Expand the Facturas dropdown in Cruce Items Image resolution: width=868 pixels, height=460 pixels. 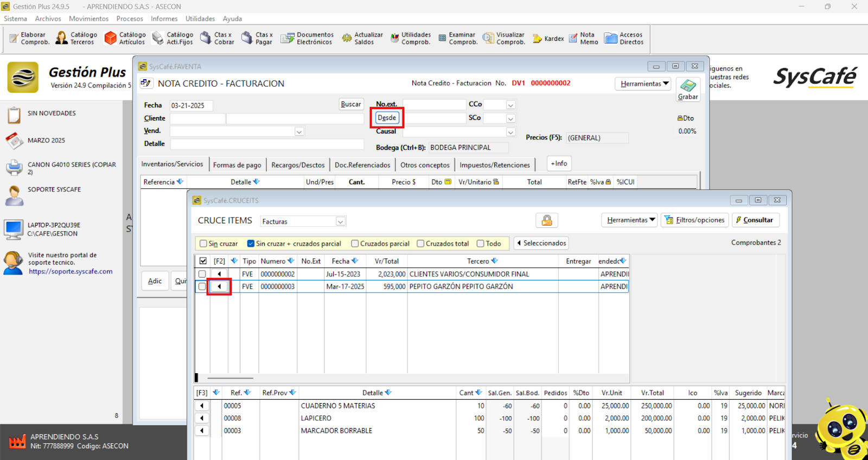(x=340, y=221)
